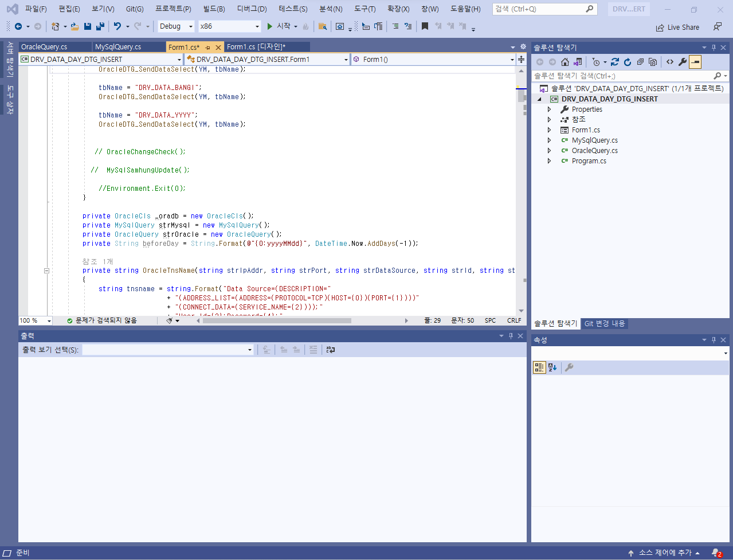Screen dimensions: 733x560
Task: Switch to the Git 변경 내용 tab
Action: point(605,324)
